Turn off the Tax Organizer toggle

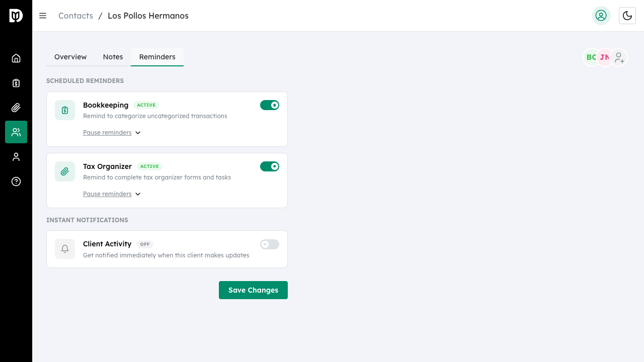[270, 166]
